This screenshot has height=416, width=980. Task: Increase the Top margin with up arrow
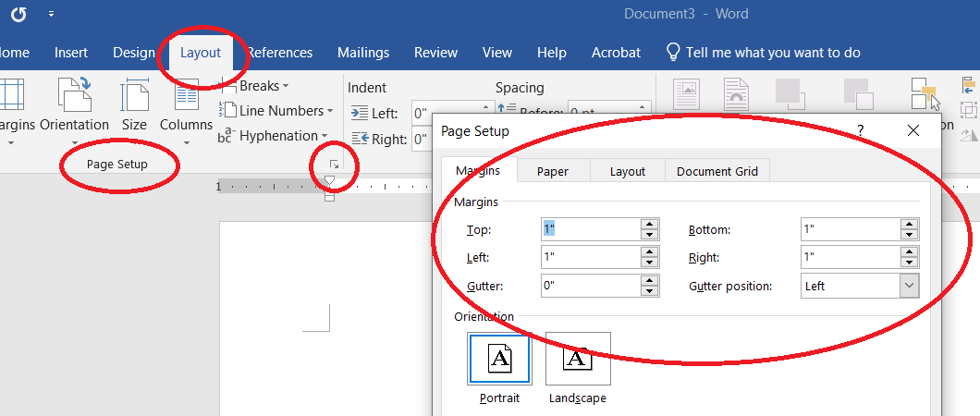[x=650, y=224]
